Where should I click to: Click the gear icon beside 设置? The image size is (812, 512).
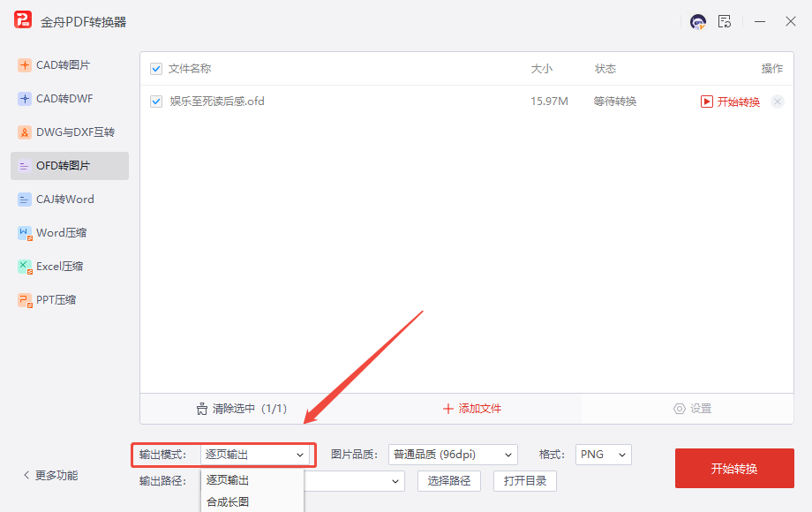point(679,409)
